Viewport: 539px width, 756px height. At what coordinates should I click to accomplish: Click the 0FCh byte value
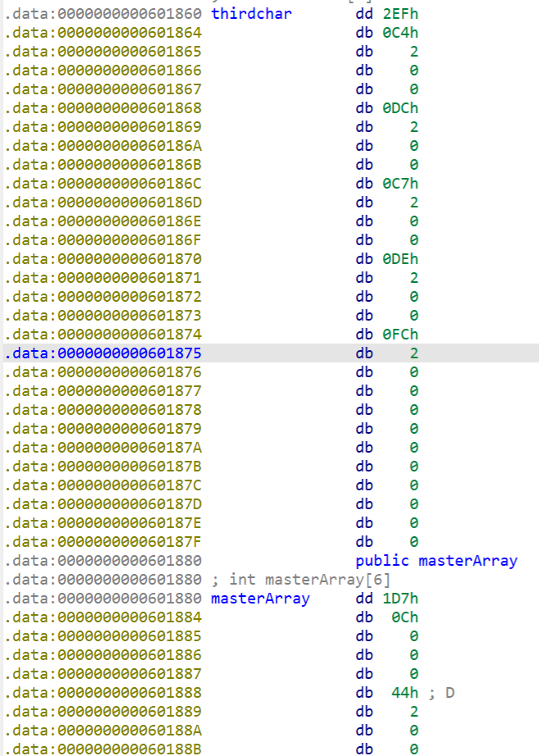click(398, 335)
